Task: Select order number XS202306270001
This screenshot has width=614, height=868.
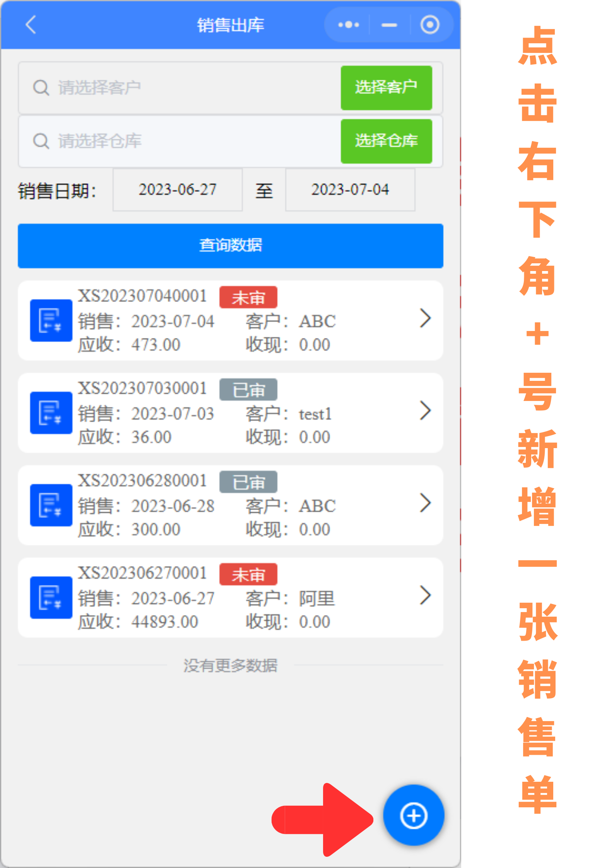Action: pos(142,573)
